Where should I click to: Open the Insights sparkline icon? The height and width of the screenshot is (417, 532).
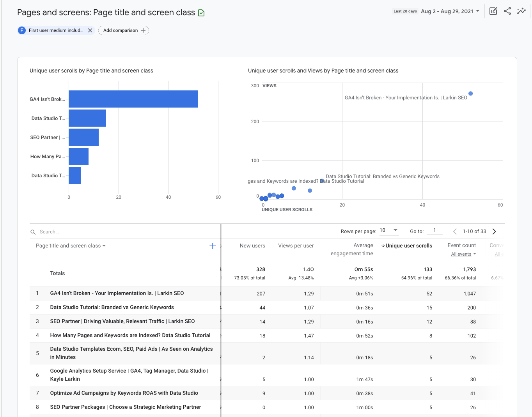(521, 11)
